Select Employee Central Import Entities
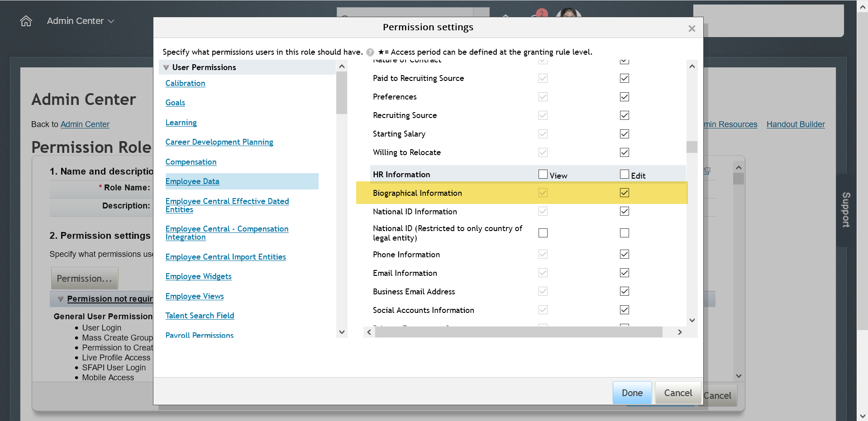Viewport: 868px width, 421px height. 225,257
